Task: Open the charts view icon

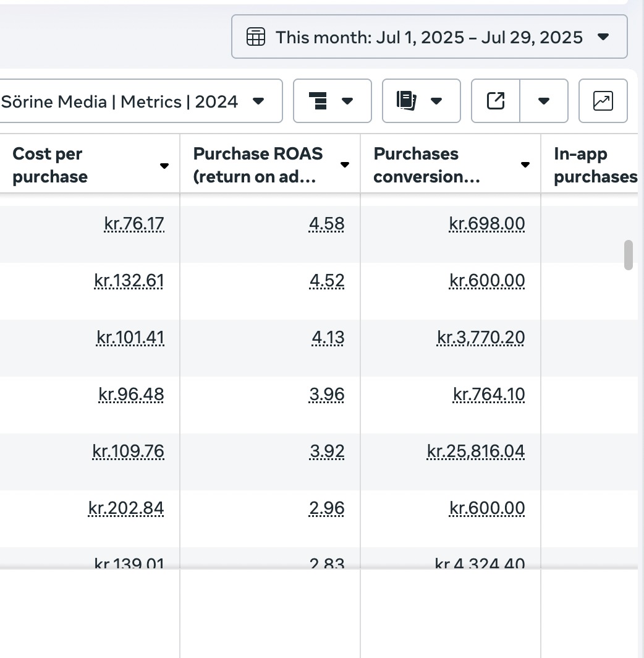Action: point(603,101)
